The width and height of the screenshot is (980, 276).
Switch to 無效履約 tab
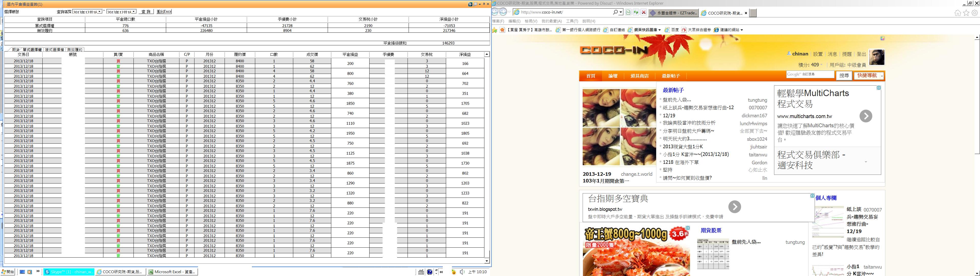coord(75,50)
